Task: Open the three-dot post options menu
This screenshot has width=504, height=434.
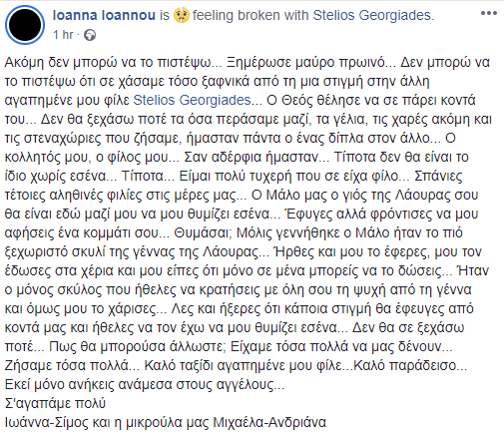Action: [489, 14]
